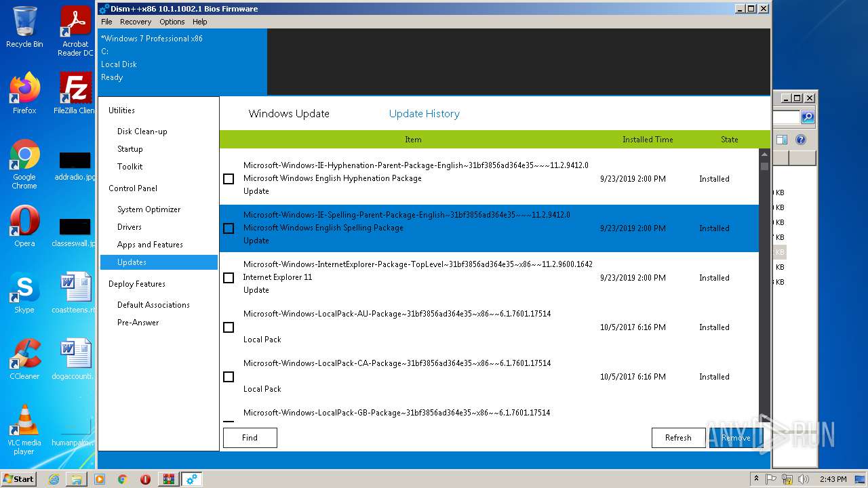Check the LocalPack-CA-Package checkbox
Image resolution: width=868 pixels, height=488 pixels.
[x=229, y=377]
